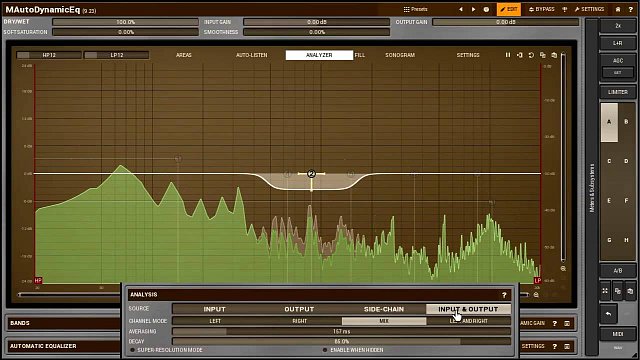Viewport: 640px width, 360px height.
Task: Paste the analyzer graph settings
Action: click(x=554, y=55)
